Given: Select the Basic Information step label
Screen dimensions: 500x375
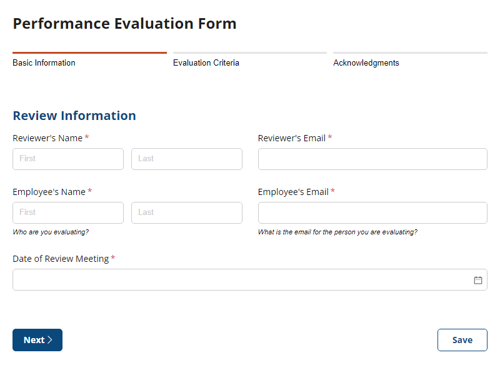Looking at the screenshot, I should point(44,63).
